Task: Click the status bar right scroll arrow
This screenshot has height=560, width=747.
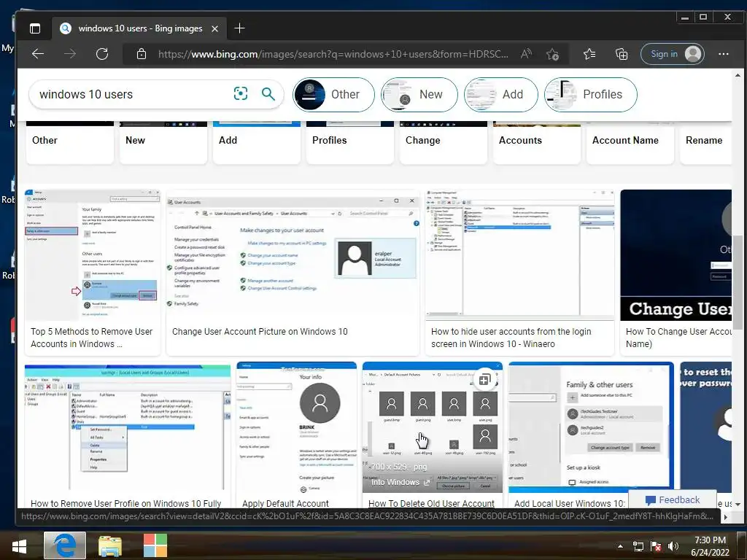Action: [x=726, y=516]
